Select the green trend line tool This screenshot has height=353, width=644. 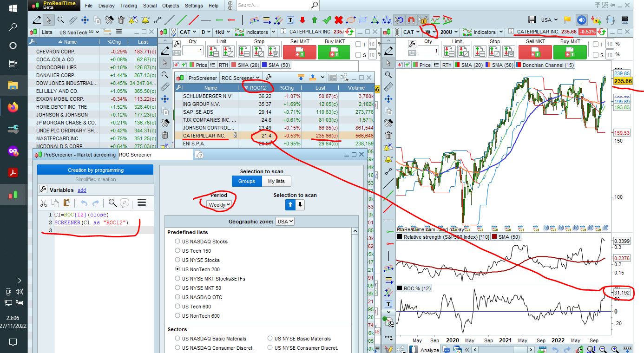(182, 20)
